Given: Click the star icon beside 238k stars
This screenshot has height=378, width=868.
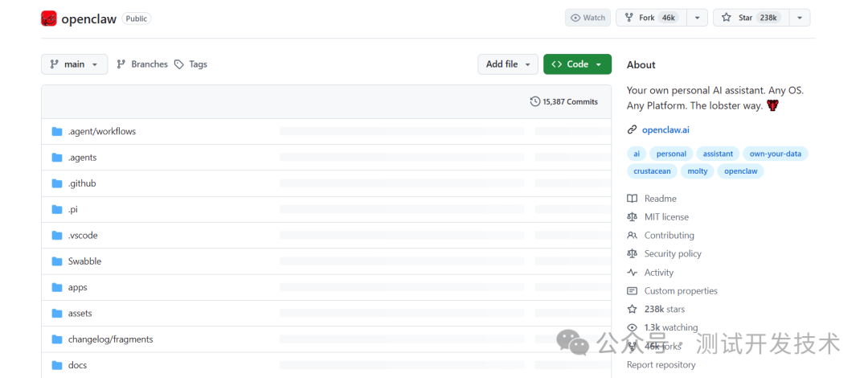Looking at the screenshot, I should 632,309.
